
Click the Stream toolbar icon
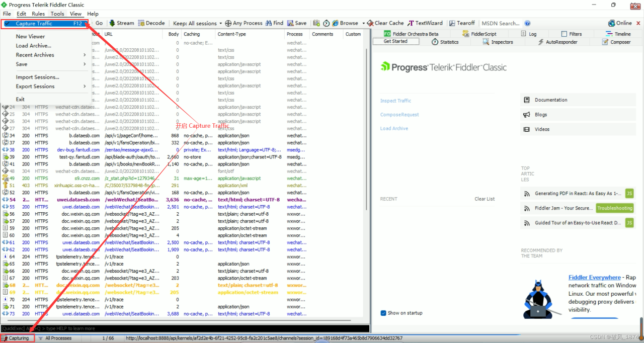pyautogui.click(x=112, y=23)
